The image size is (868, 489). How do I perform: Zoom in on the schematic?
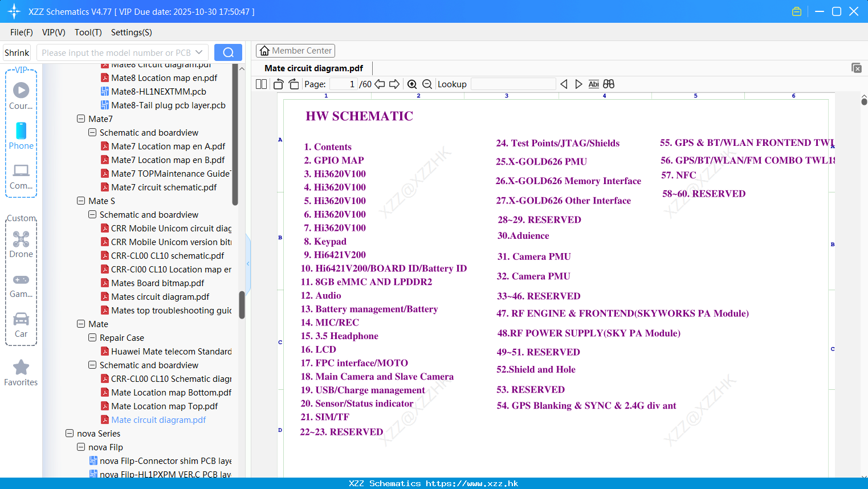[x=412, y=84]
